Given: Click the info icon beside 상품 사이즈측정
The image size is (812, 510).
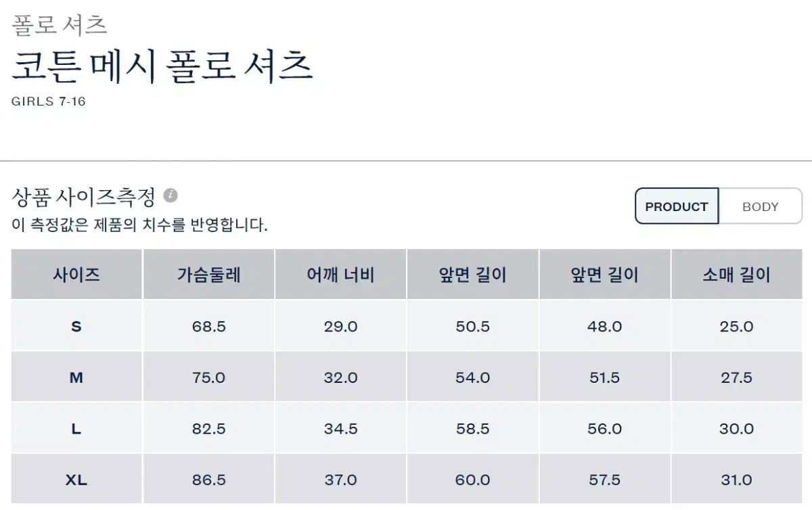Looking at the screenshot, I should (x=171, y=196).
